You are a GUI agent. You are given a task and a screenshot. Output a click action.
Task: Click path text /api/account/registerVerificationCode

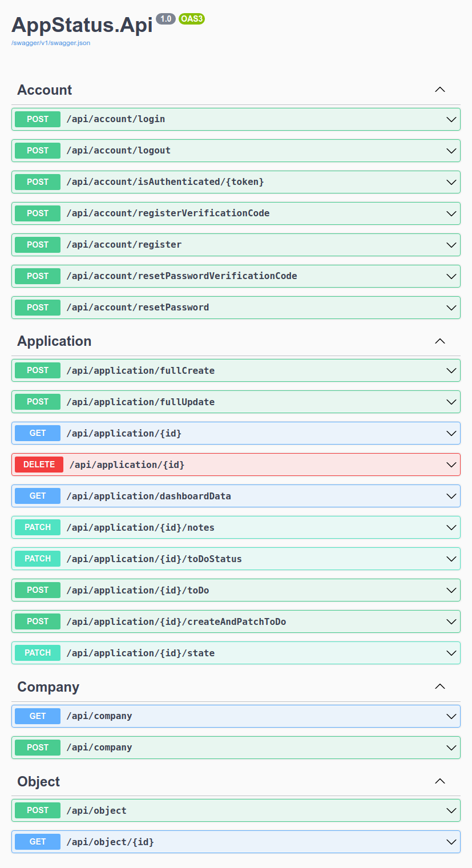click(168, 213)
